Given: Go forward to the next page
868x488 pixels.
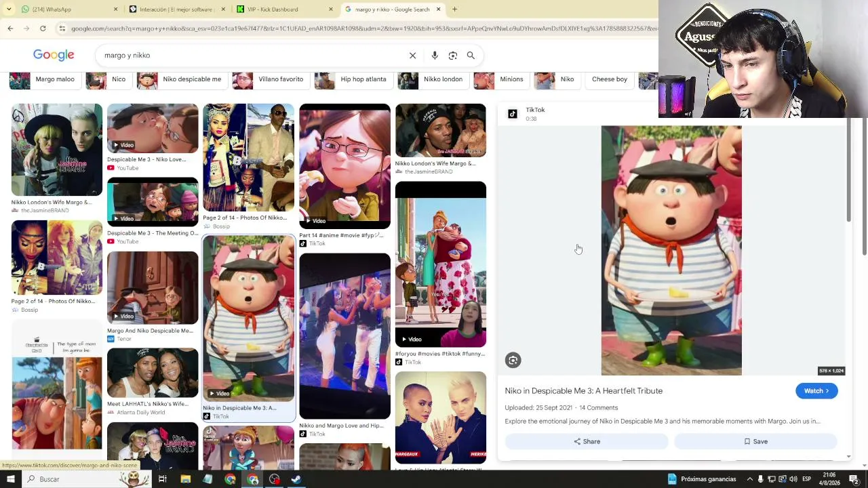Looking at the screenshot, I should click(x=26, y=28).
